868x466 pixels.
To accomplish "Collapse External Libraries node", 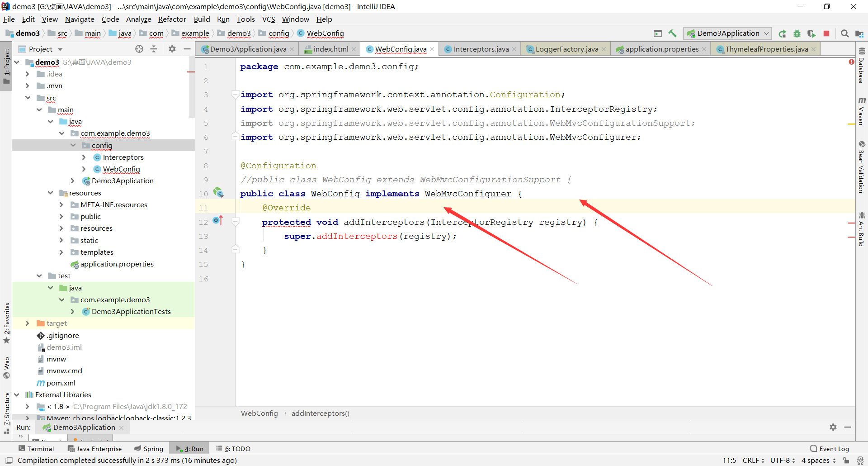I will 17,395.
